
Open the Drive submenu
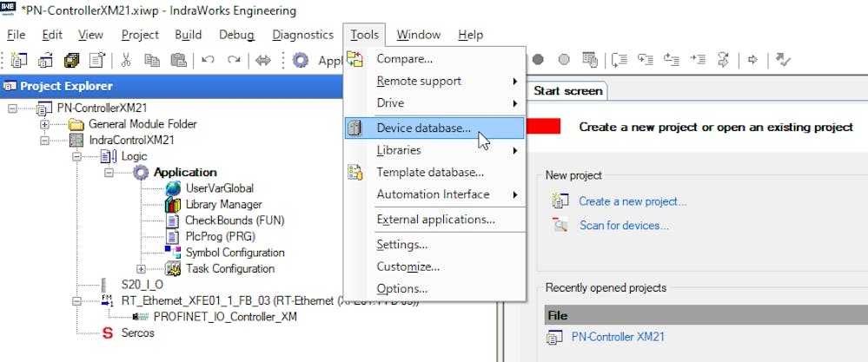coord(434,103)
